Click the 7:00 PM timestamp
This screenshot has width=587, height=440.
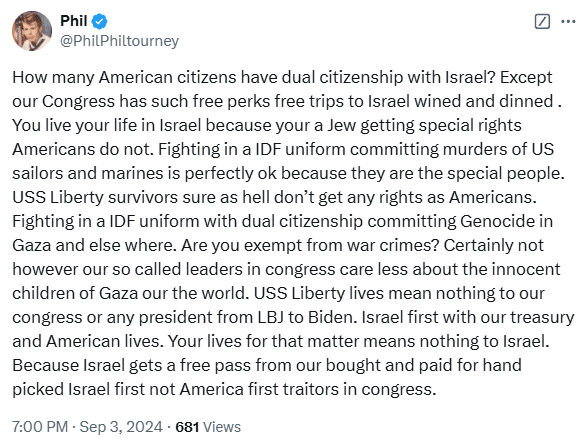(40, 427)
